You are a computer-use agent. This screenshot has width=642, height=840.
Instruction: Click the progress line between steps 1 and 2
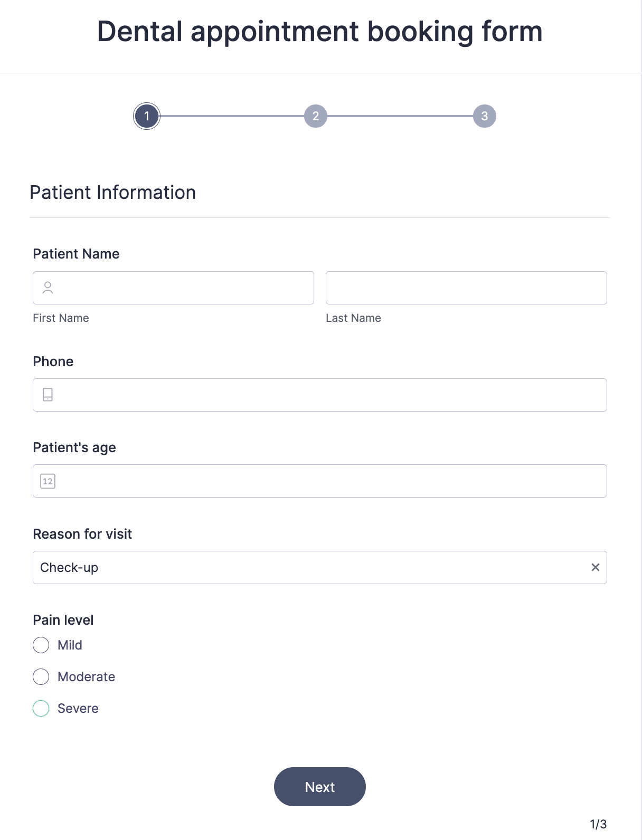232,116
